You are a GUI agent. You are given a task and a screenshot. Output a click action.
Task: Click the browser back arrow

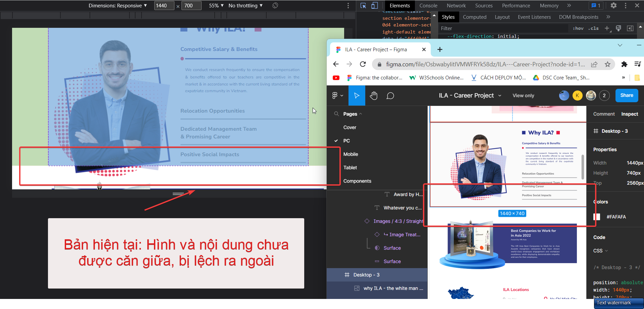point(336,64)
